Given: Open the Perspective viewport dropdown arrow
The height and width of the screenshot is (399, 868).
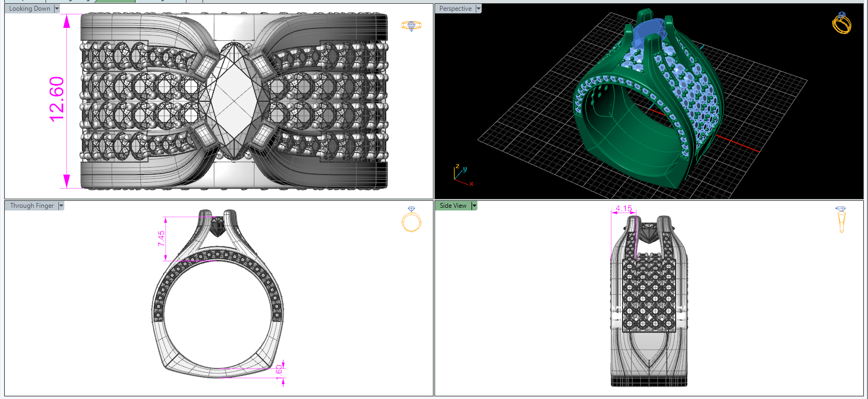Looking at the screenshot, I should [478, 9].
